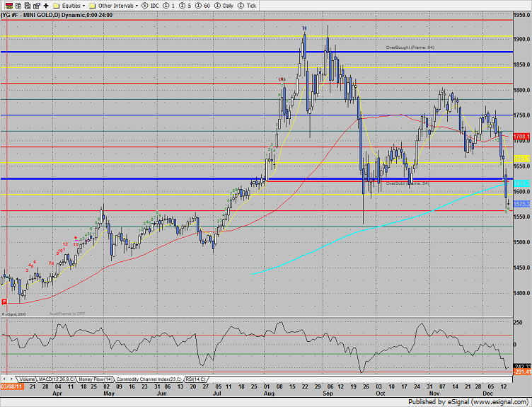Open the Volume study tab
This screenshot has width=532, height=407.
(x=27, y=379)
